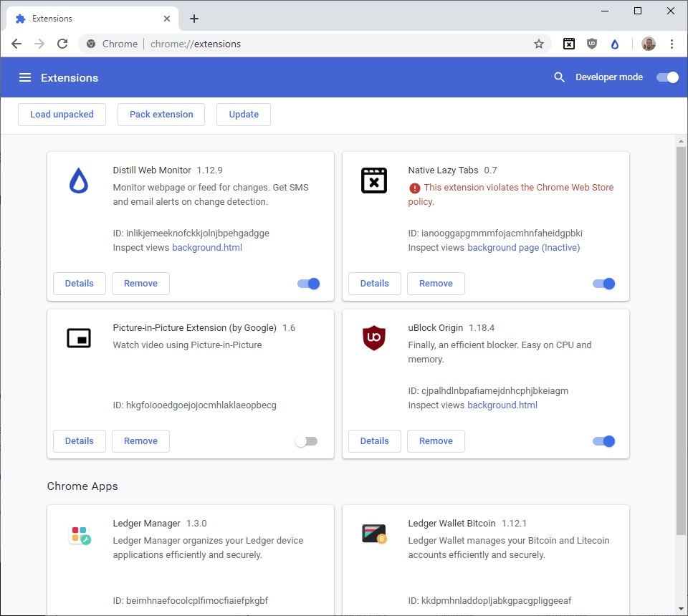Click Load unpacked button

[62, 115]
